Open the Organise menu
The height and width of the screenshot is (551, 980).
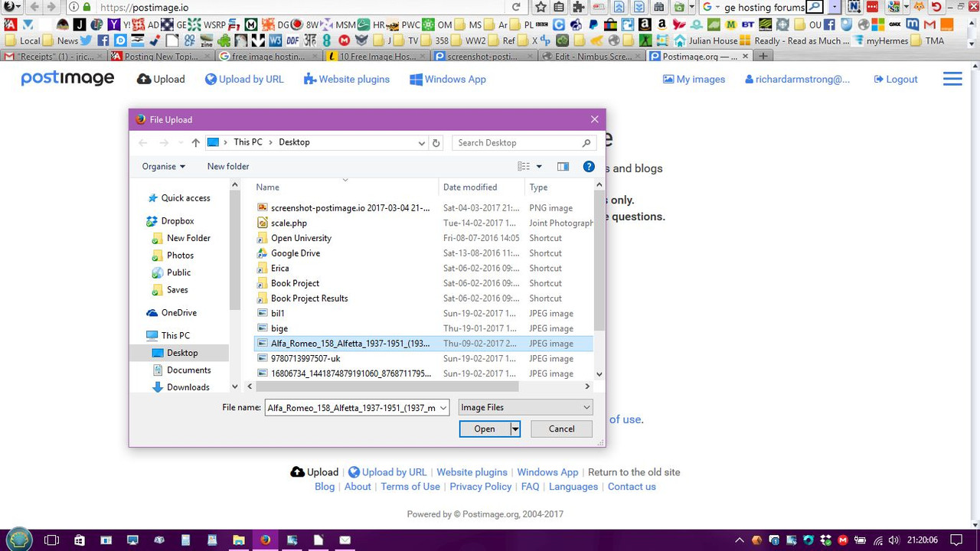pyautogui.click(x=164, y=166)
